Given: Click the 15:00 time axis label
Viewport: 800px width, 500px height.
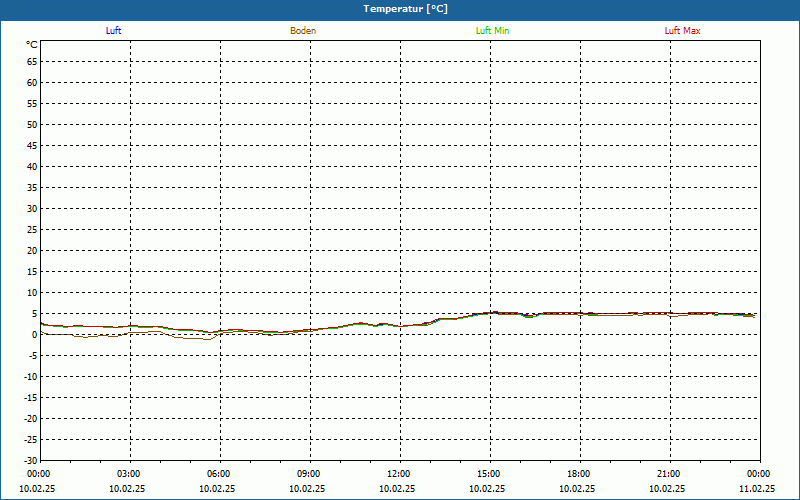Looking at the screenshot, I should coord(488,474).
